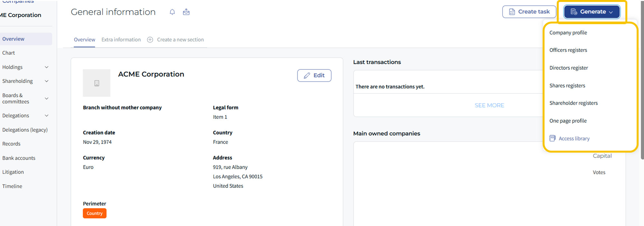Click the Create task button
The height and width of the screenshot is (226, 644).
pos(529,12)
